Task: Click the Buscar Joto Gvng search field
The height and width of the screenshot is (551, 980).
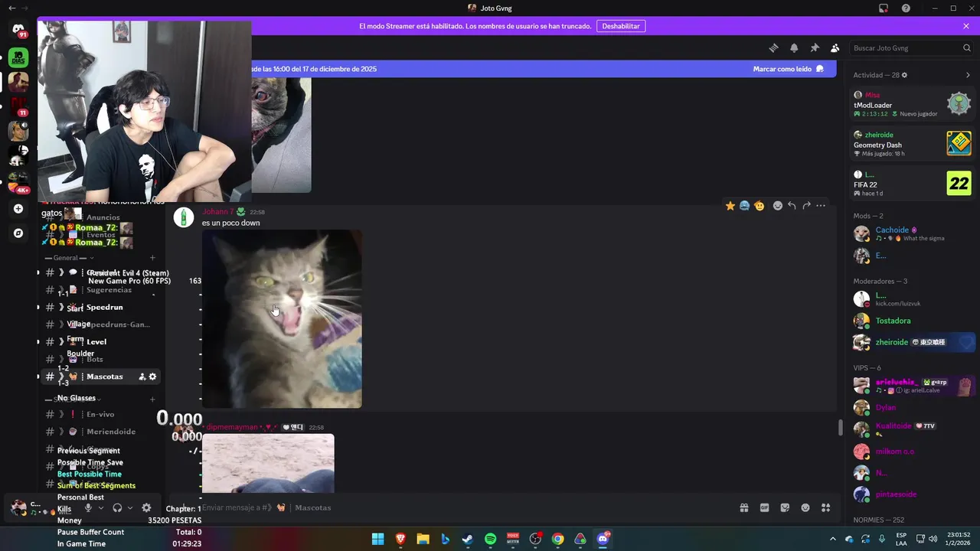Action: pyautogui.click(x=912, y=47)
